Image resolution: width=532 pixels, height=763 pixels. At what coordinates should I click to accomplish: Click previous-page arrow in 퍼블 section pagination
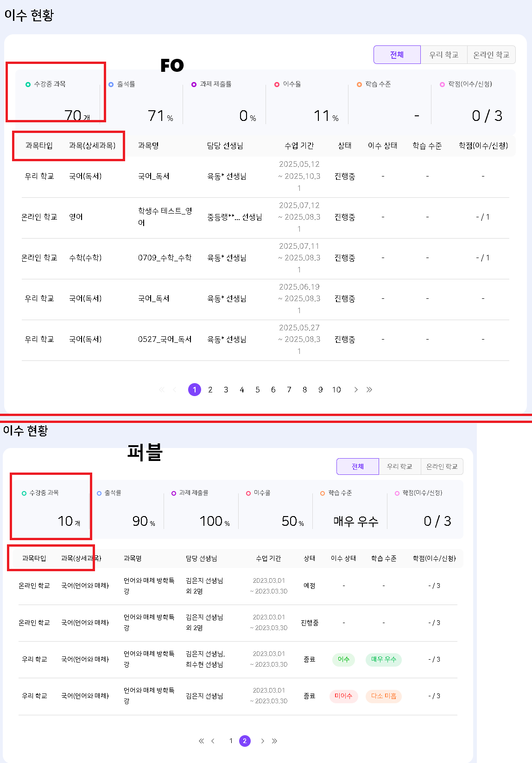[x=213, y=741]
